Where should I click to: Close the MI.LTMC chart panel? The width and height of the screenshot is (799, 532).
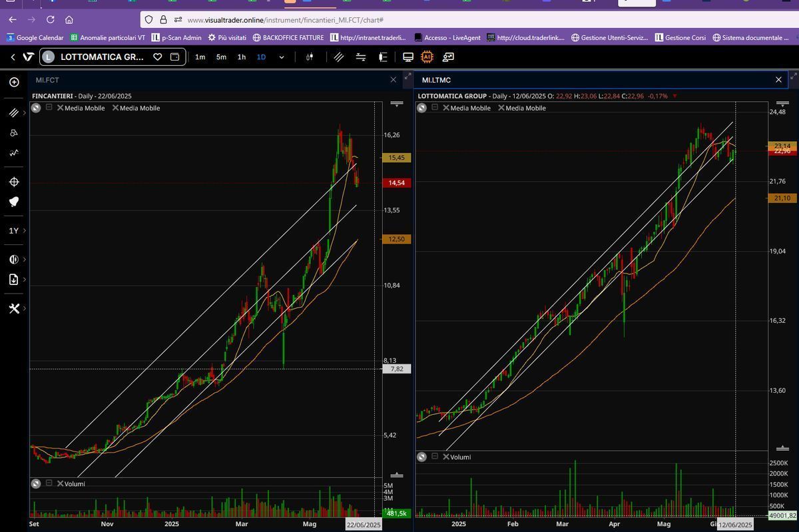click(778, 80)
